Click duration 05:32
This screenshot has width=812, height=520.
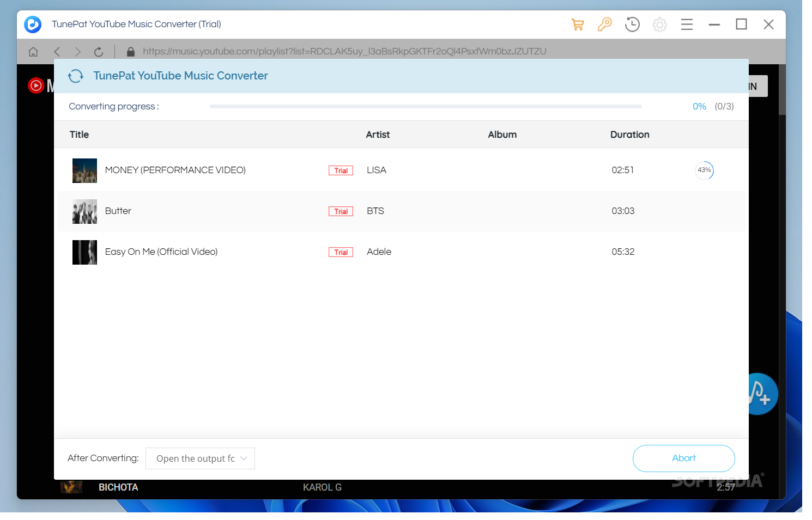tap(623, 252)
